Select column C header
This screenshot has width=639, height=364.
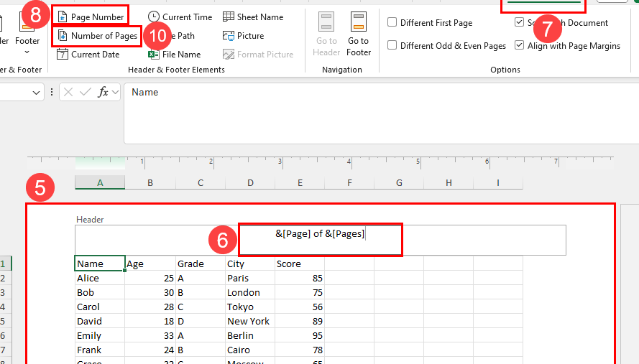pyautogui.click(x=201, y=183)
